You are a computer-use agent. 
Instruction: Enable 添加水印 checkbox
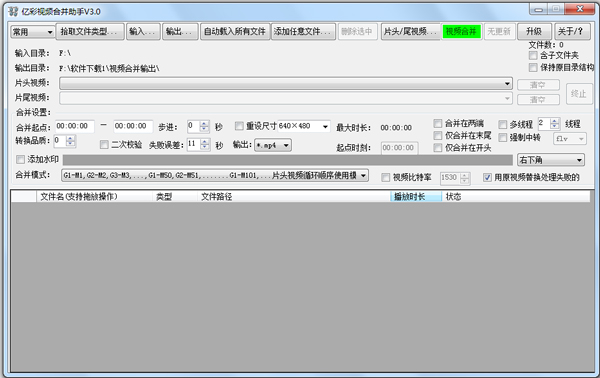pyautogui.click(x=20, y=159)
